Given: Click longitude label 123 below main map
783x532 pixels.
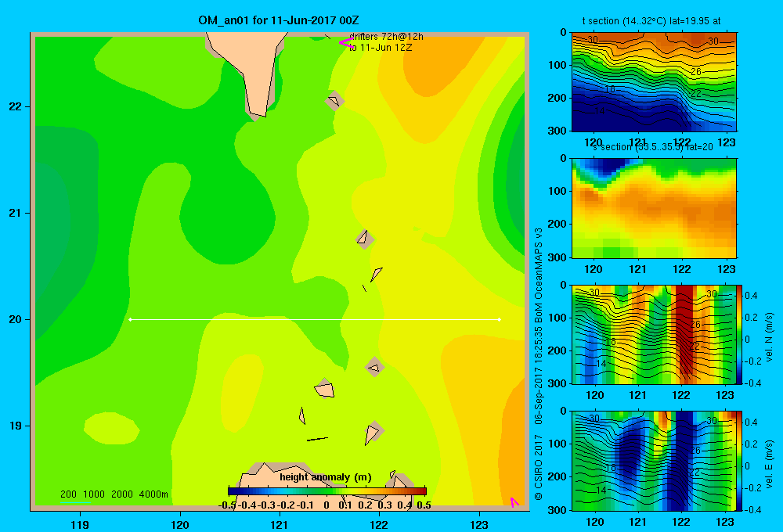Looking at the screenshot, I should (x=479, y=524).
